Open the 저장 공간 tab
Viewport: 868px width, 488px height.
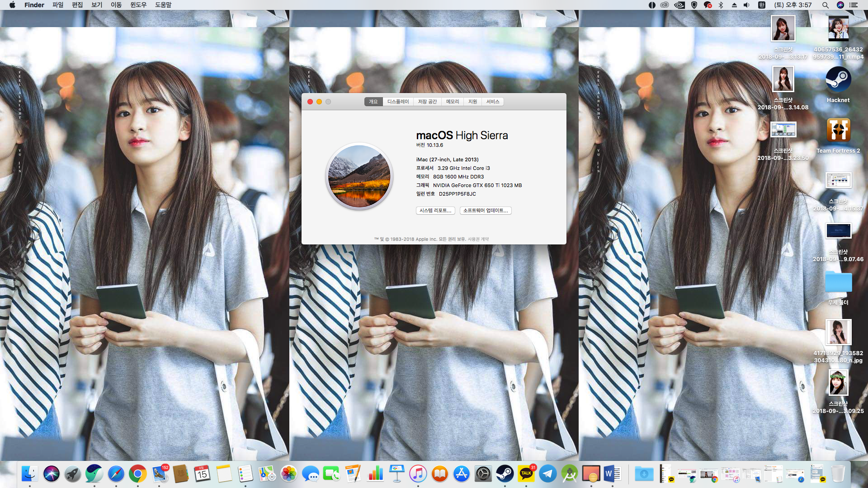[x=427, y=102]
